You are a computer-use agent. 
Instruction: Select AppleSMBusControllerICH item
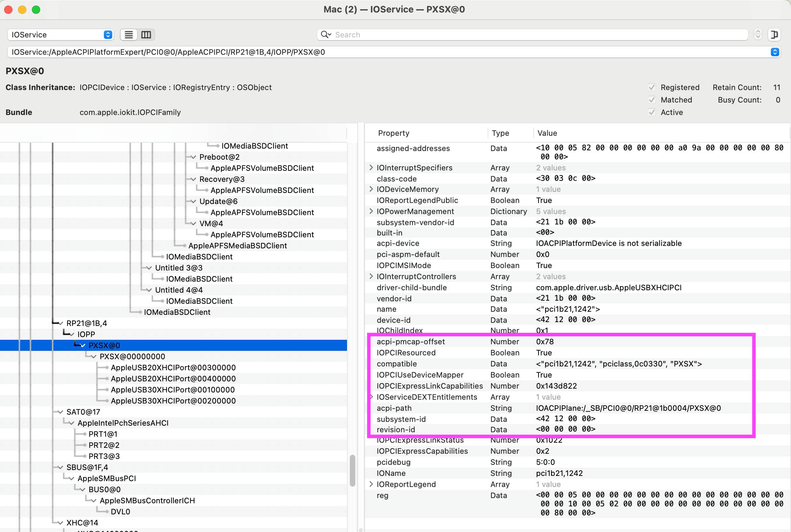147,500
